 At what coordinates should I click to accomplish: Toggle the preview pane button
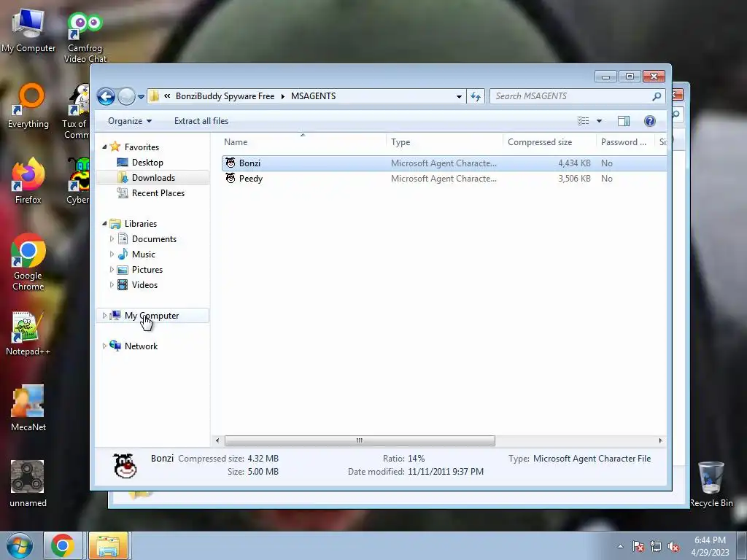[x=624, y=121]
